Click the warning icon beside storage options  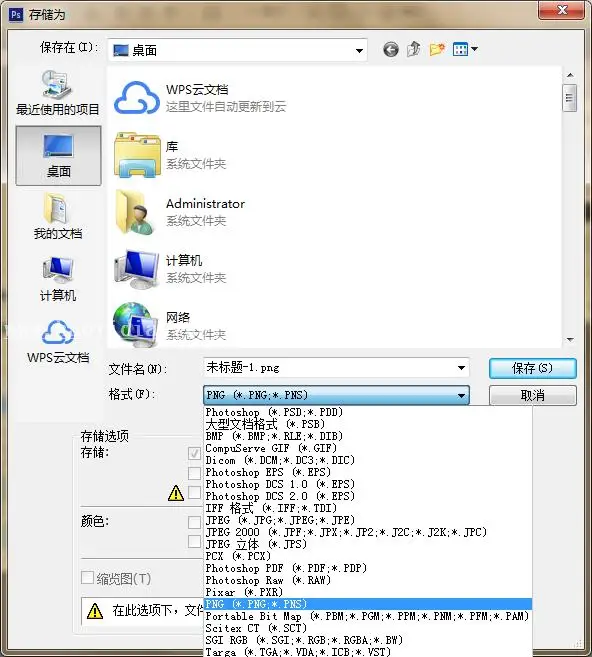coord(176,493)
